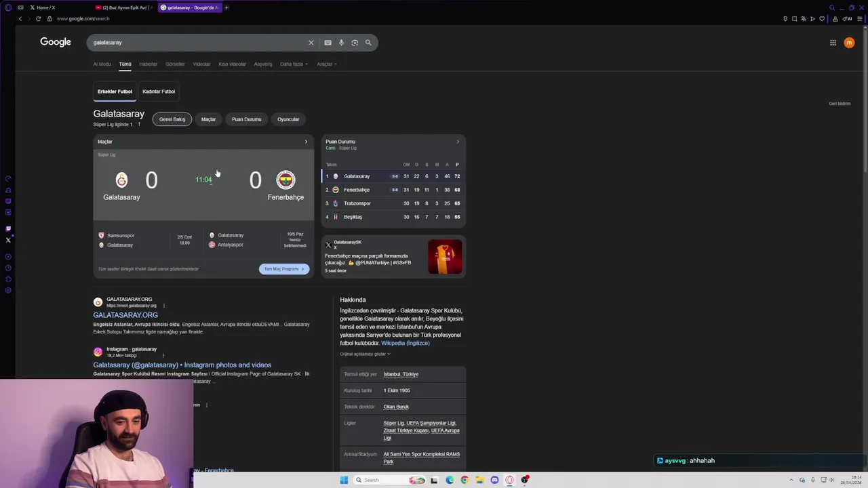
Task: Open the Windows Start menu
Action: coord(344,480)
